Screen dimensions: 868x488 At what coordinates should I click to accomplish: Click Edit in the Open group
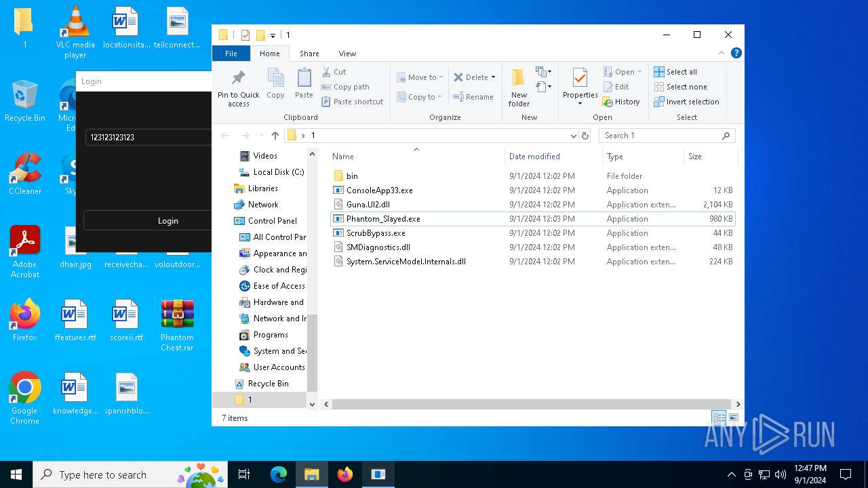point(616,87)
